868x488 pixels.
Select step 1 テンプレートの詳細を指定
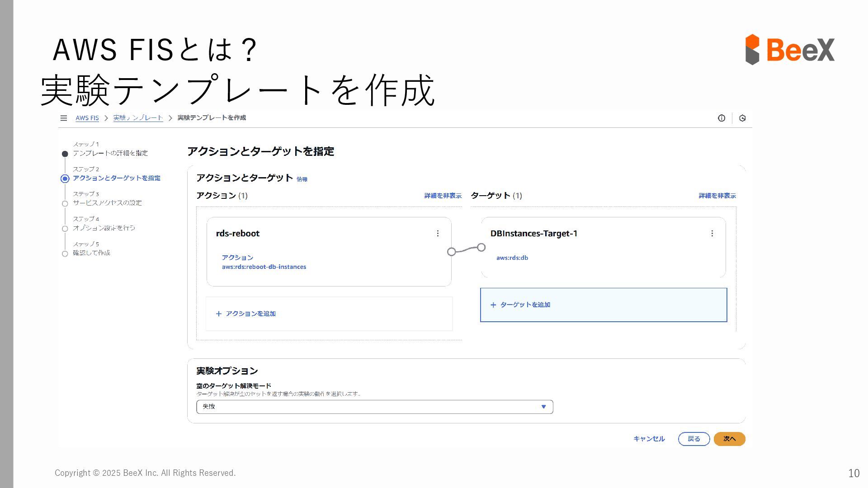coord(110,153)
